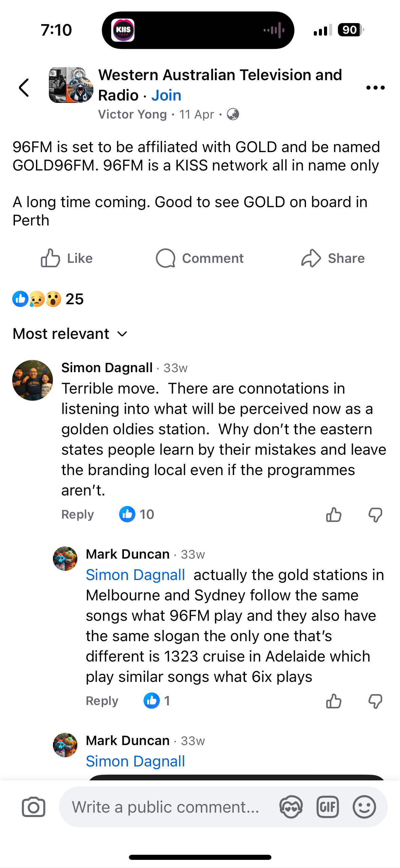Open the emoji smiley picker
The height and width of the screenshot is (868, 400).
coord(364,807)
